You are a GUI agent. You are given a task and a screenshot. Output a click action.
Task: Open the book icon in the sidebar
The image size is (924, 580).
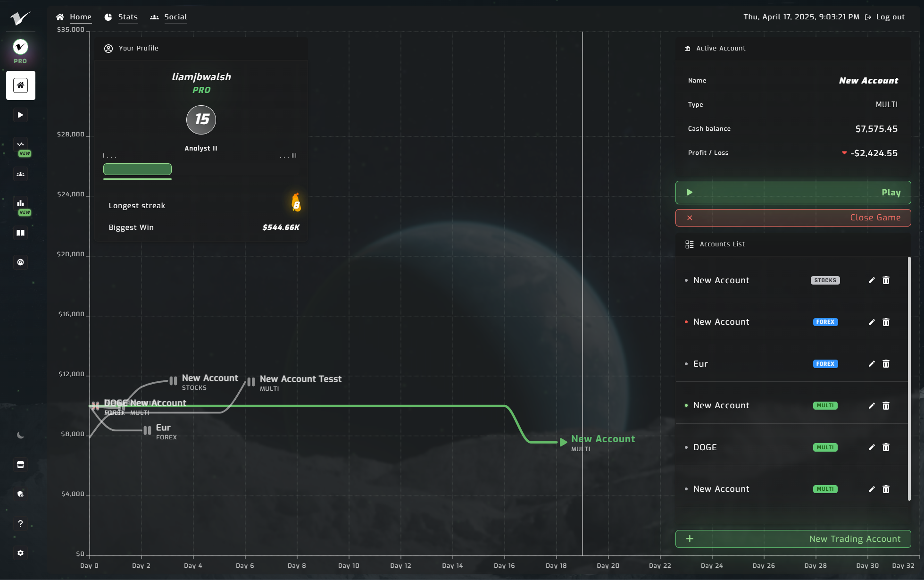[20, 233]
